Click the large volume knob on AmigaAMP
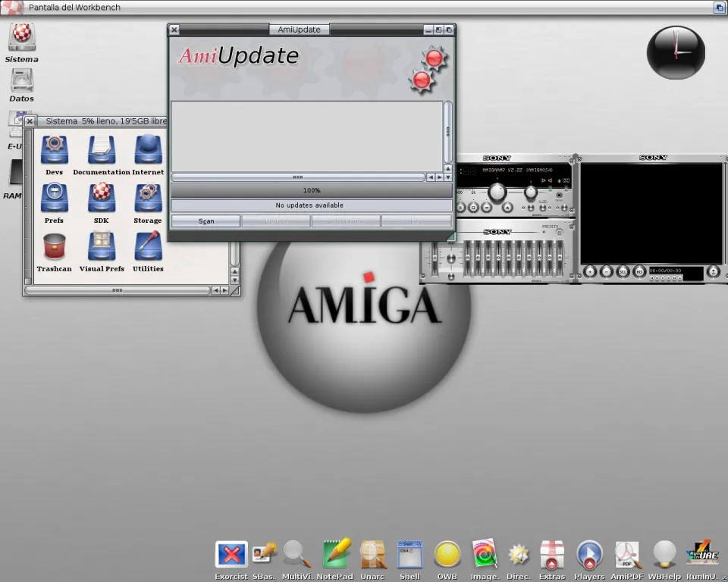 coord(497,192)
